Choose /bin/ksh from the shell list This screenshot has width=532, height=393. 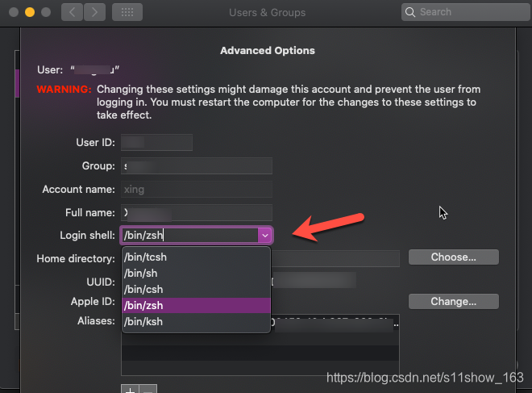(x=196, y=322)
